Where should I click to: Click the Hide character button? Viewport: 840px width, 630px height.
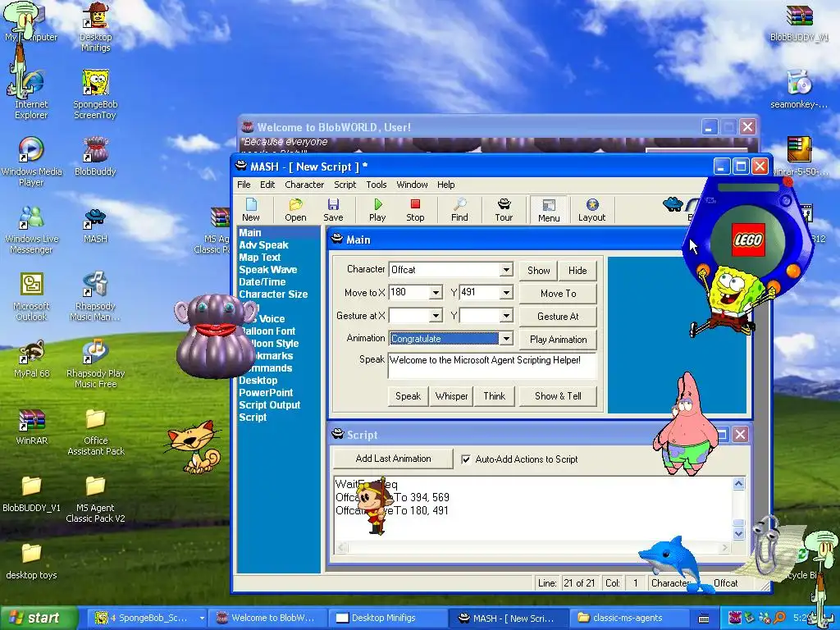(x=577, y=271)
